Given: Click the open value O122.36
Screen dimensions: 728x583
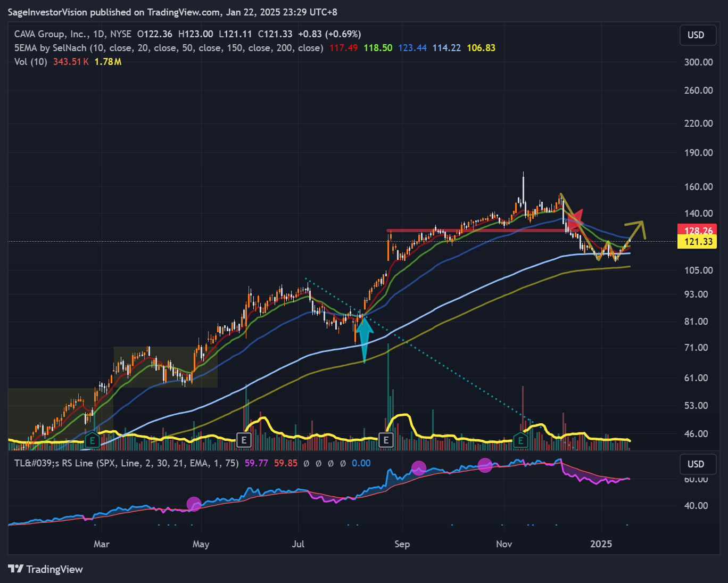Looking at the screenshot, I should tap(155, 34).
